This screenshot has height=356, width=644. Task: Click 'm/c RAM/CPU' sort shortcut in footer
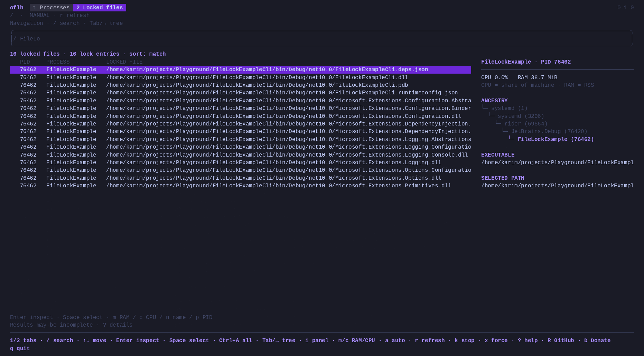356,340
